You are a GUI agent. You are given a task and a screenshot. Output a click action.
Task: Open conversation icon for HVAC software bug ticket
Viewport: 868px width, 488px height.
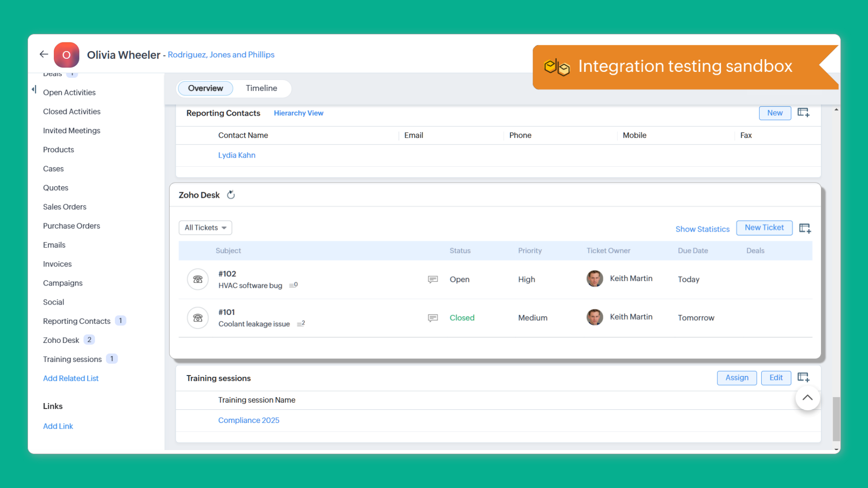[x=433, y=279]
